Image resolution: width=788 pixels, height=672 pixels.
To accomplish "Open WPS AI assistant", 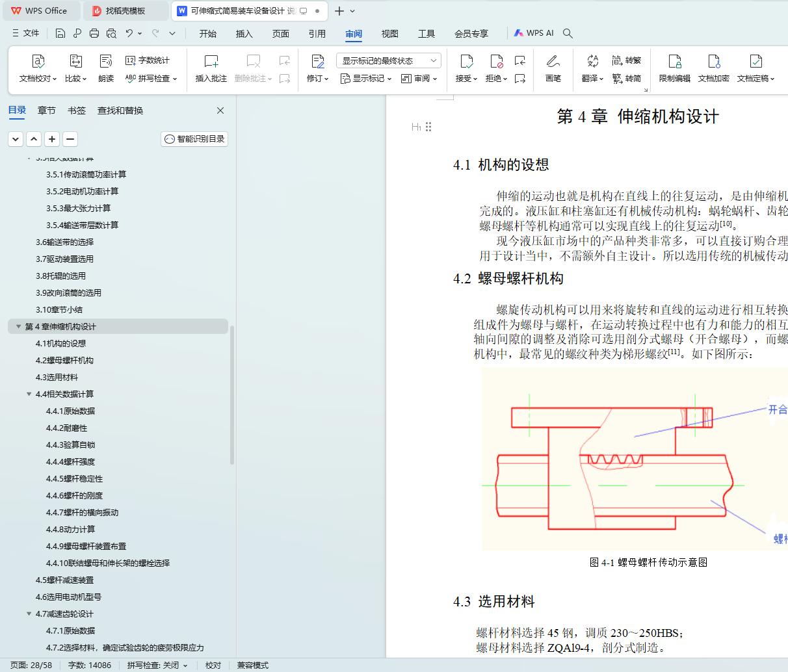I will pos(534,33).
